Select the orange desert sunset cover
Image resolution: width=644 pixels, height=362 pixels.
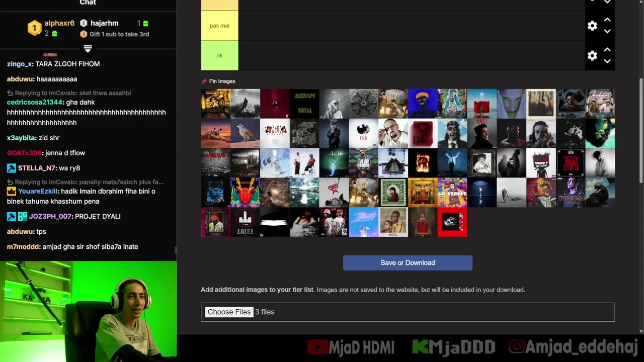(215, 133)
